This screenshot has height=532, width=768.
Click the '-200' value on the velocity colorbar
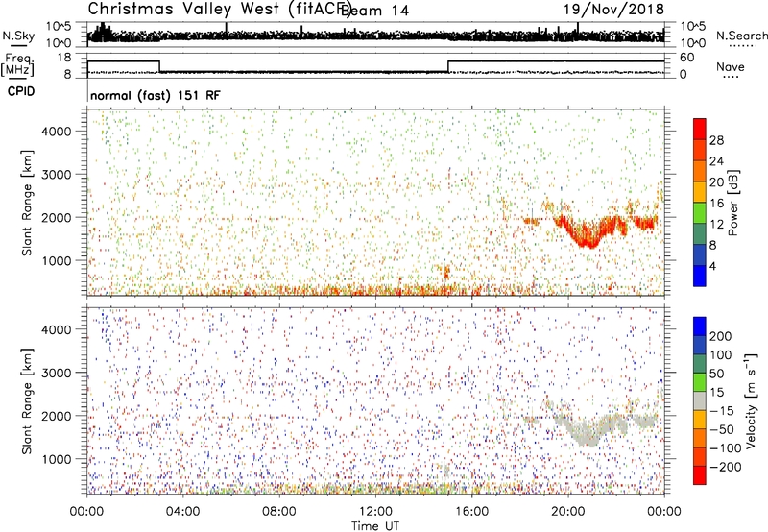click(726, 467)
